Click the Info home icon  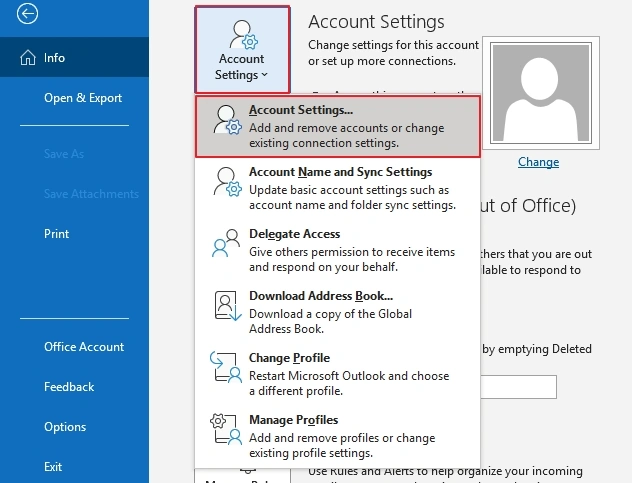[x=28, y=57]
